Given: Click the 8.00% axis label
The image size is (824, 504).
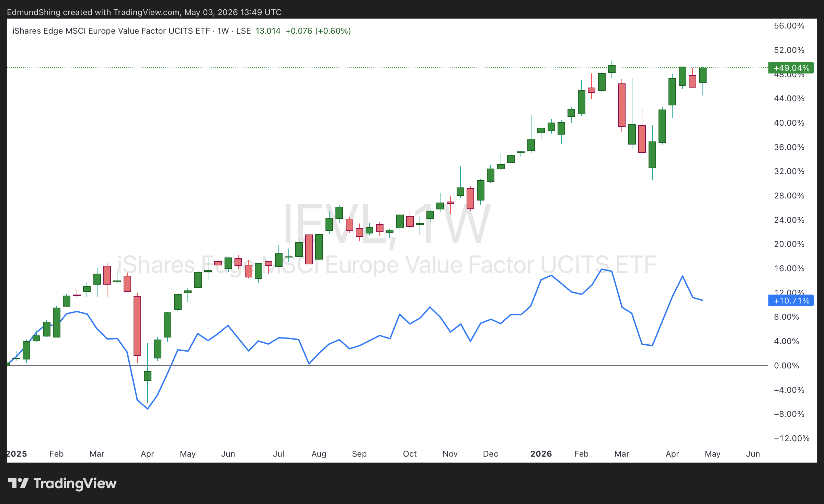Looking at the screenshot, I should (x=787, y=317).
